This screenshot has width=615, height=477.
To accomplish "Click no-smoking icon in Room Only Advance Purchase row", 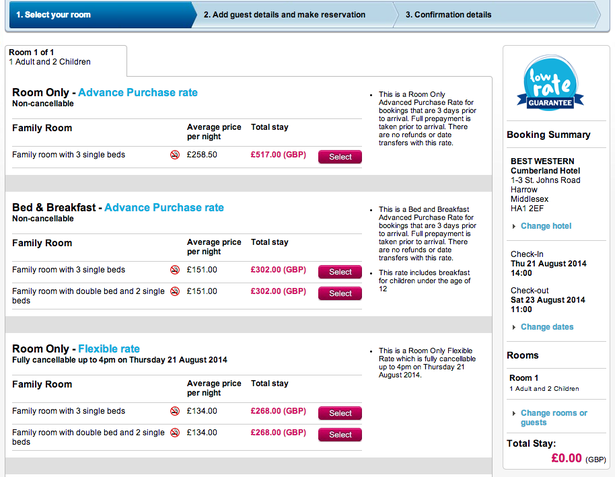I will 174,156.
